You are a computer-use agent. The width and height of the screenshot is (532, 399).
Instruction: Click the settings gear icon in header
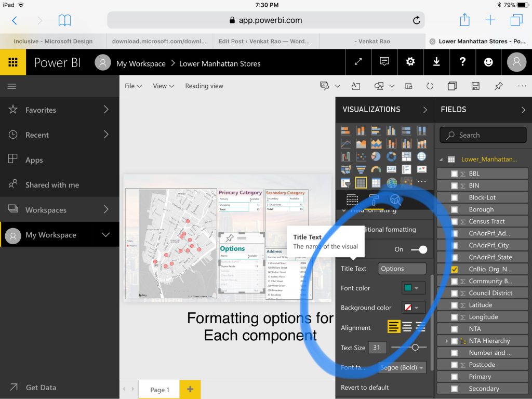click(x=410, y=62)
